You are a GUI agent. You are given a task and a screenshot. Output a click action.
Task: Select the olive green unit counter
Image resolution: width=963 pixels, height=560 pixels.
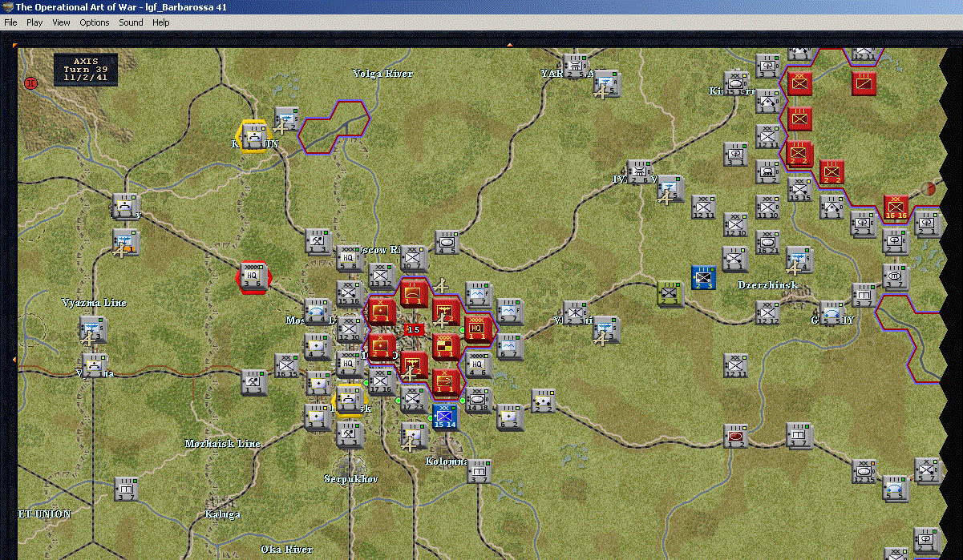click(670, 293)
